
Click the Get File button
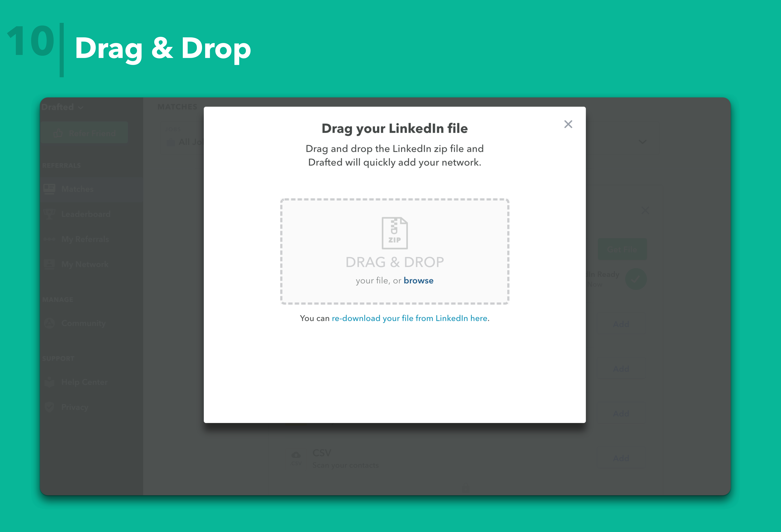pos(622,250)
